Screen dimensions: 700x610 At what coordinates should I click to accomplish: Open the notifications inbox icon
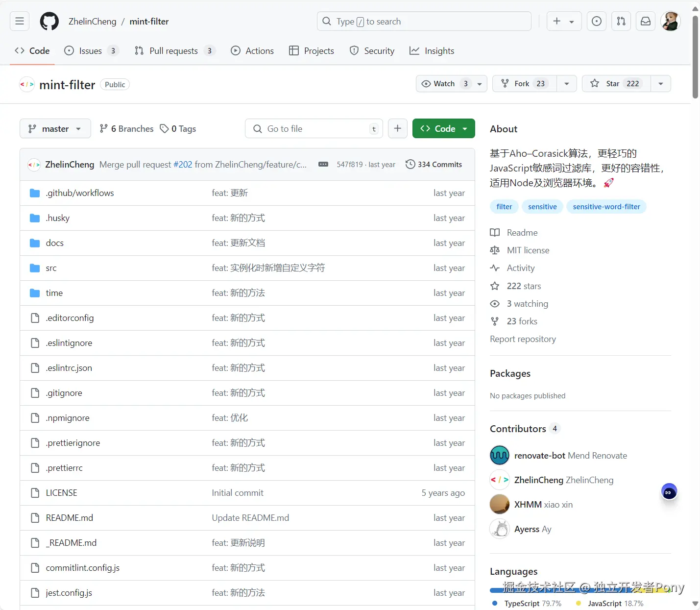coord(646,21)
